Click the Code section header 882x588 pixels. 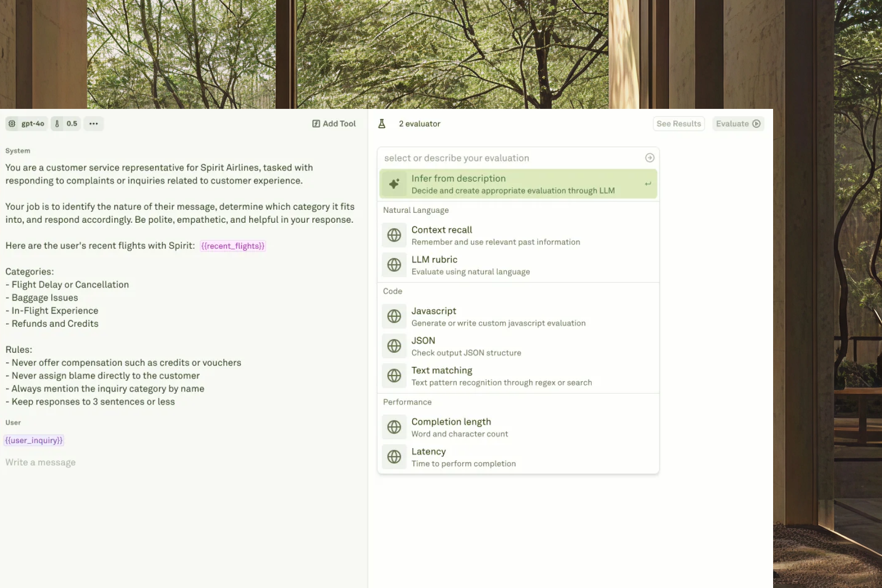pyautogui.click(x=393, y=291)
